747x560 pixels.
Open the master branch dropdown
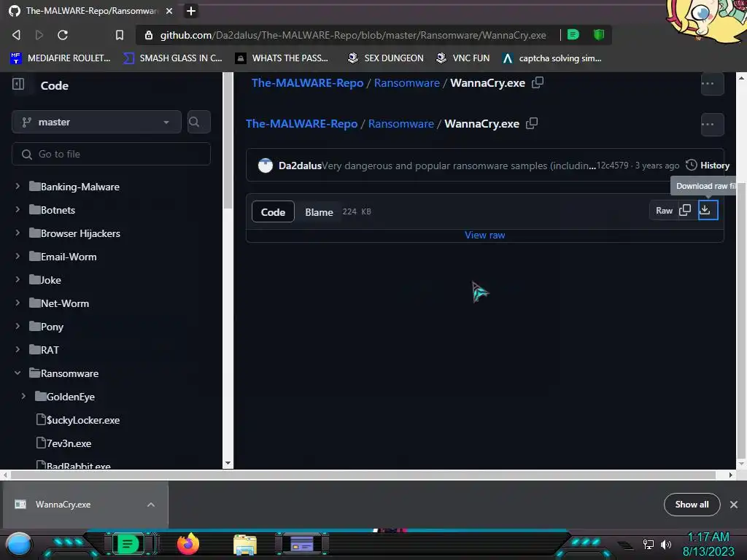coord(96,122)
